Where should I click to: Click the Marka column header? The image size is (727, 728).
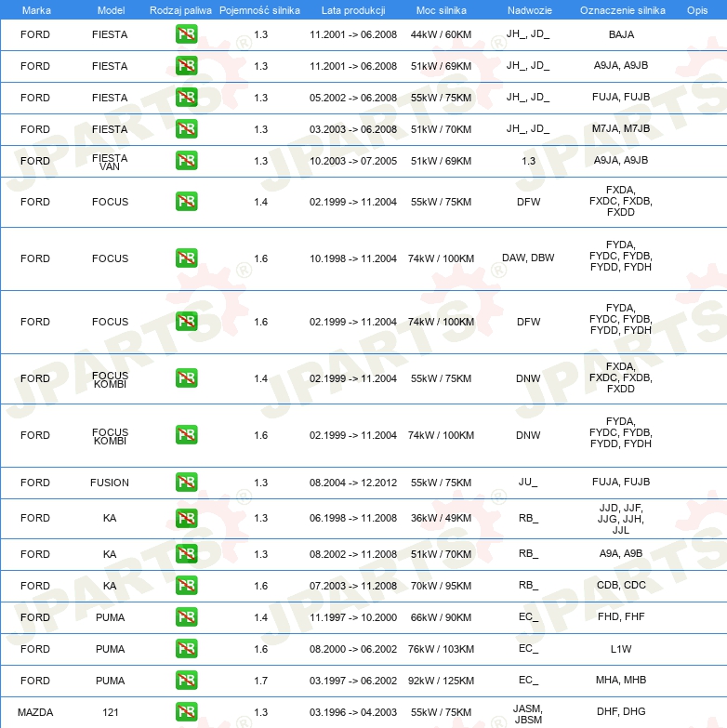click(x=36, y=10)
